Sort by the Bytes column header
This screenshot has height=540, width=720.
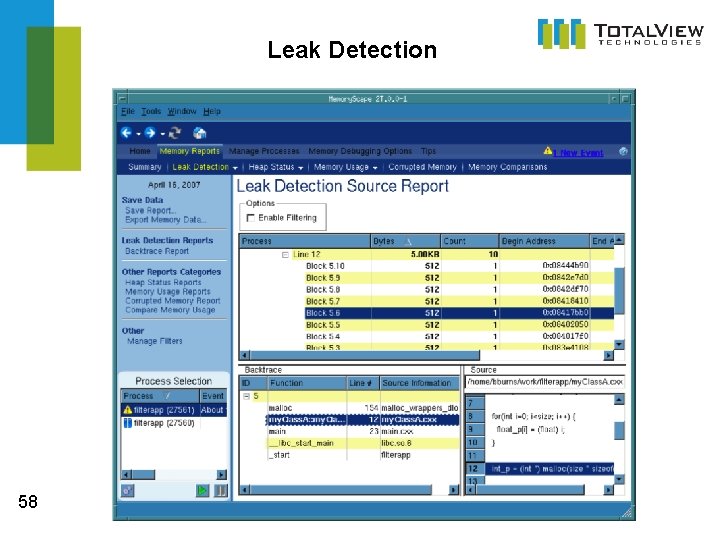tap(405, 241)
